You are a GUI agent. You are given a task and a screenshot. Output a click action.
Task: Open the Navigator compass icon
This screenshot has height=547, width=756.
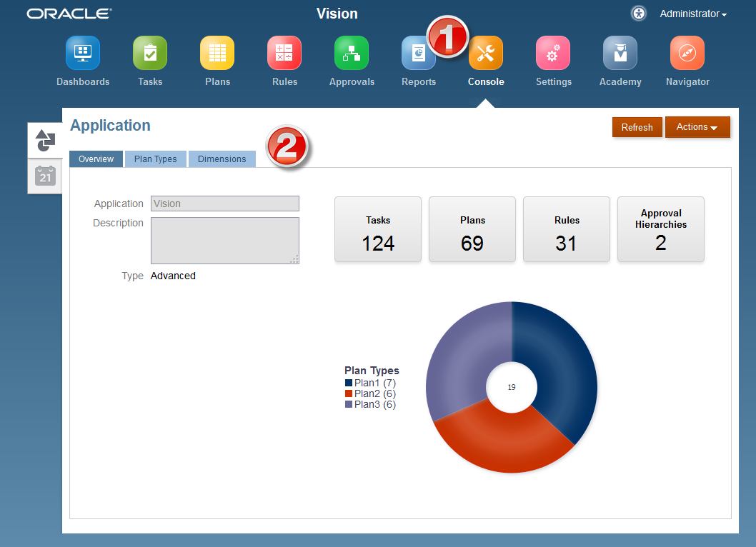click(687, 53)
